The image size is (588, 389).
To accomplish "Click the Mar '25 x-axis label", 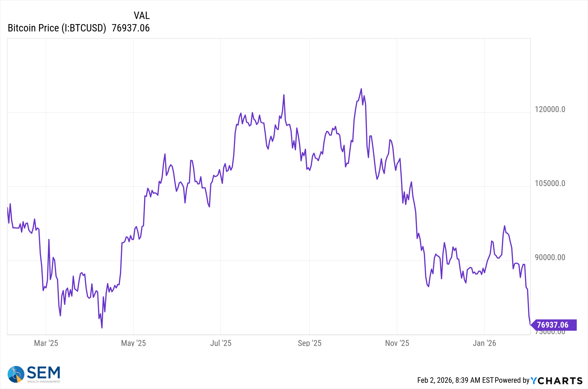I will pyautogui.click(x=46, y=343).
